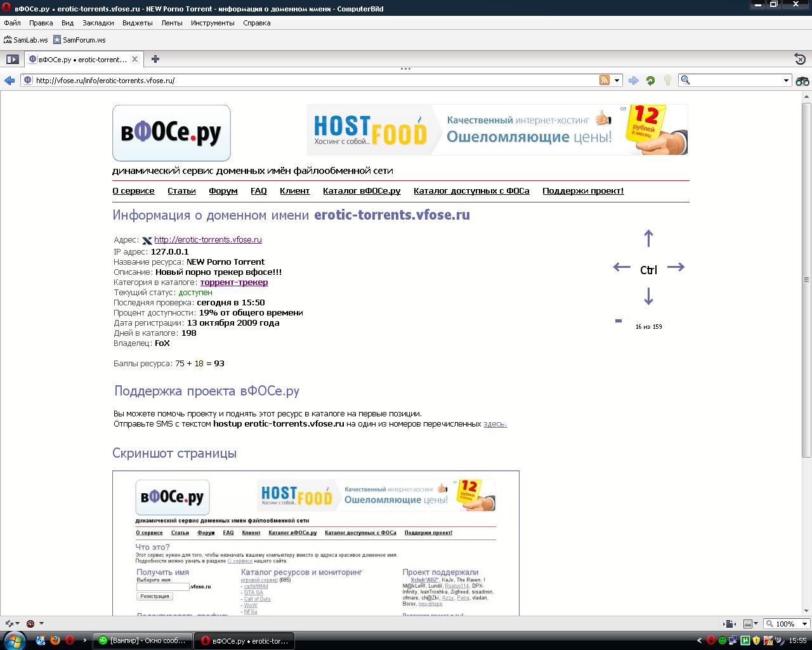Screen dimensions: 812x650
Task: Expand the address bar history dropdown
Action: click(x=617, y=81)
